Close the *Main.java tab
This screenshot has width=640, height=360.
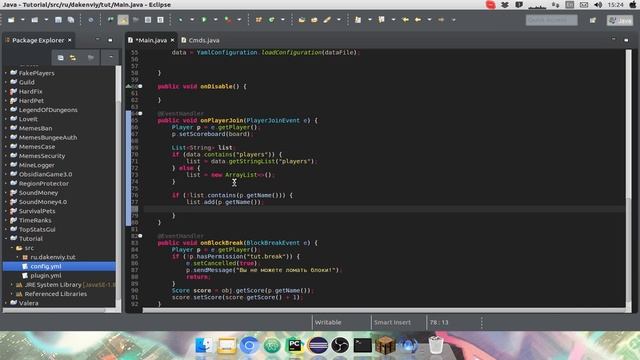[x=172, y=40]
